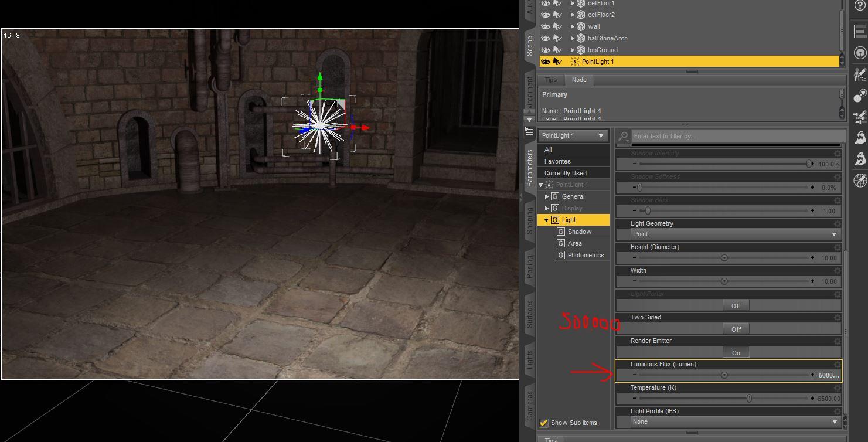The height and width of the screenshot is (442, 868).
Task: Expand the cellFloor2 node
Action: (x=573, y=15)
